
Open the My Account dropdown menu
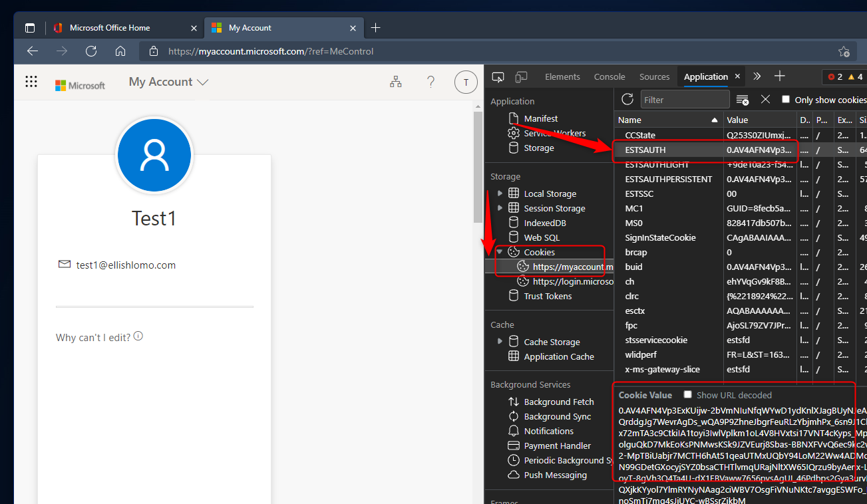(x=169, y=82)
